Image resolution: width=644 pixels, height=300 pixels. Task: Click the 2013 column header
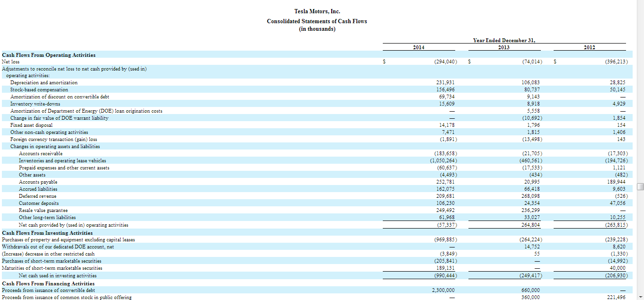click(504, 47)
